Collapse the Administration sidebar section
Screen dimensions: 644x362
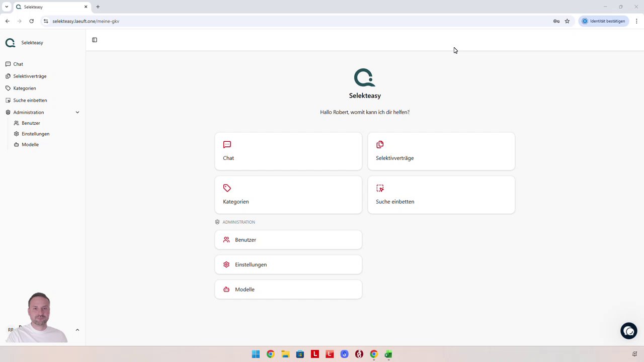[77, 112]
